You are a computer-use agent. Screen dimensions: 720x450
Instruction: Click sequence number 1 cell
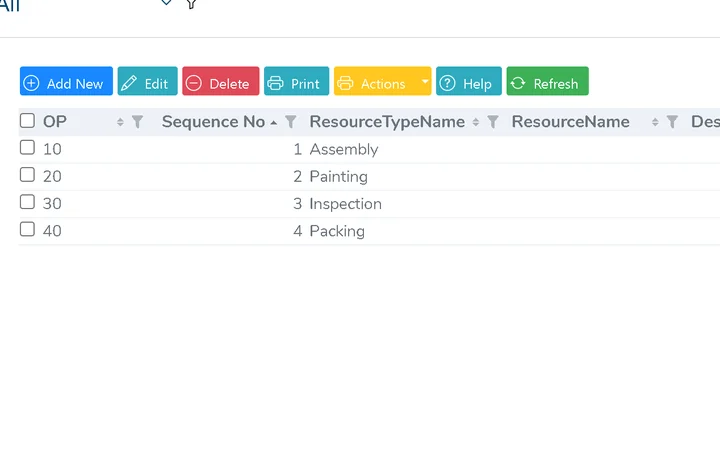(298, 149)
